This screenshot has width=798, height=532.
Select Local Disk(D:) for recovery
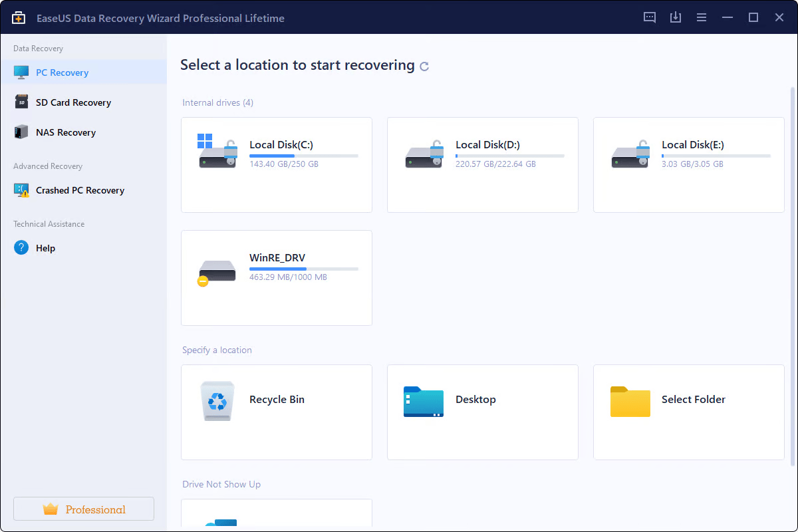pyautogui.click(x=482, y=164)
